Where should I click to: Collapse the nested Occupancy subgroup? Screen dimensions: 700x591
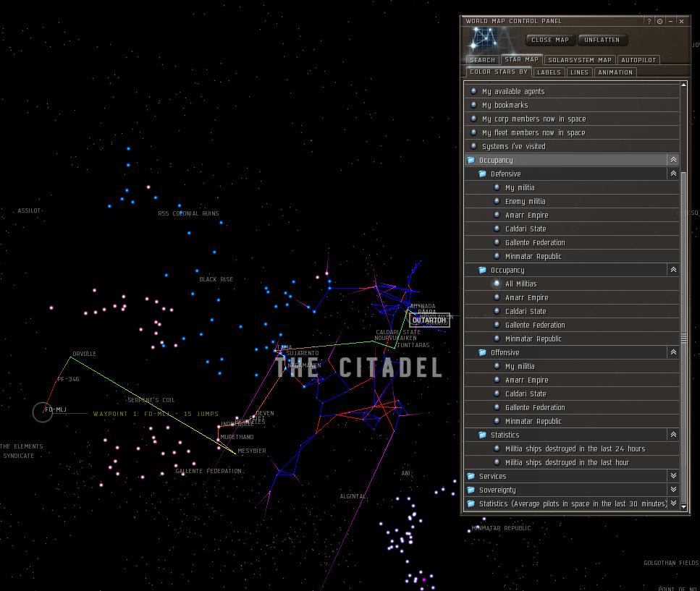click(x=673, y=270)
